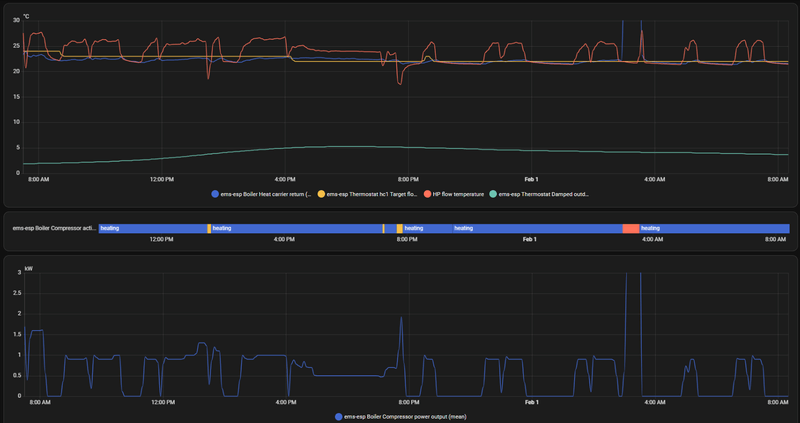Click the 4:00 PM label on the compressor timeline

(x=284, y=239)
